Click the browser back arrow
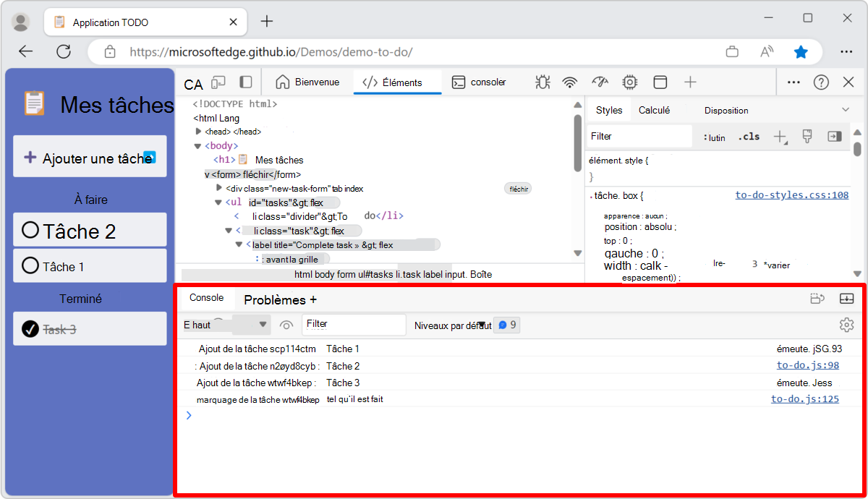 click(x=26, y=52)
